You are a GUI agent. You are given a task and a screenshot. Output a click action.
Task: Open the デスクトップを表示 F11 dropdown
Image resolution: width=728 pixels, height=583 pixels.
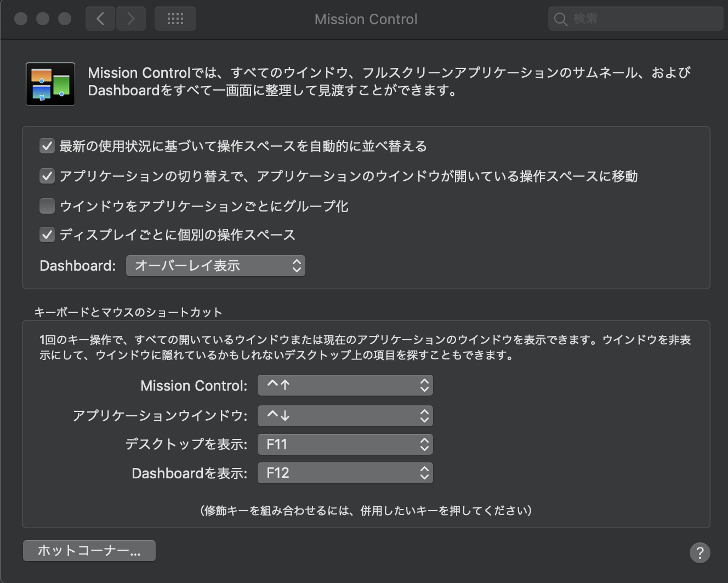pos(345,444)
